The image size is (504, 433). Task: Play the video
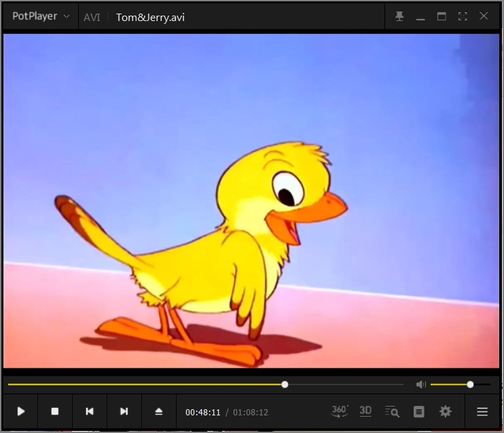(x=21, y=411)
